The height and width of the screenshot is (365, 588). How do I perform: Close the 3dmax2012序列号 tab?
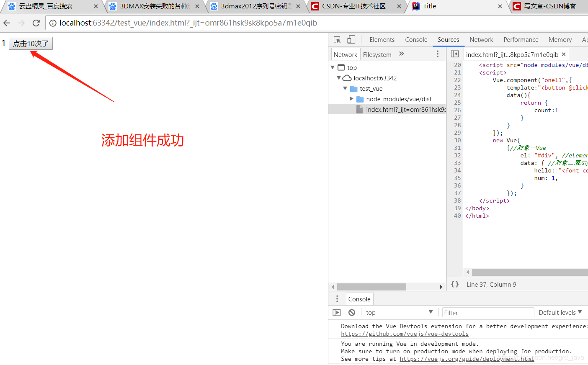pyautogui.click(x=298, y=6)
